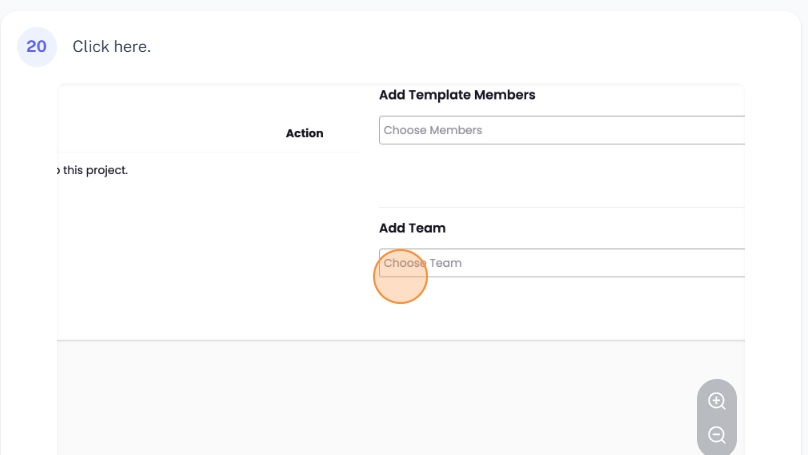This screenshot has height=455, width=808.
Task: Open the Choose Members dropdown
Action: coord(560,130)
